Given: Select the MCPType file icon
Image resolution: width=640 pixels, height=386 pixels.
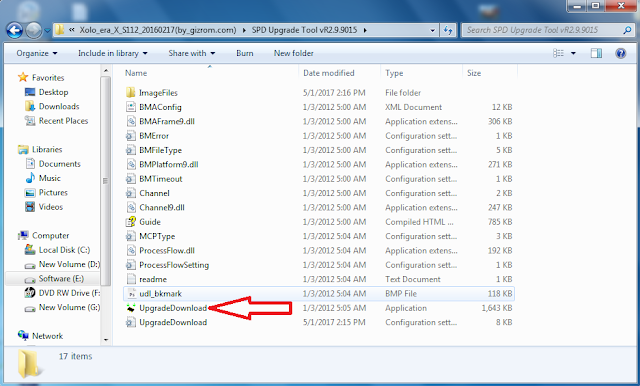Looking at the screenshot, I should coord(131,236).
